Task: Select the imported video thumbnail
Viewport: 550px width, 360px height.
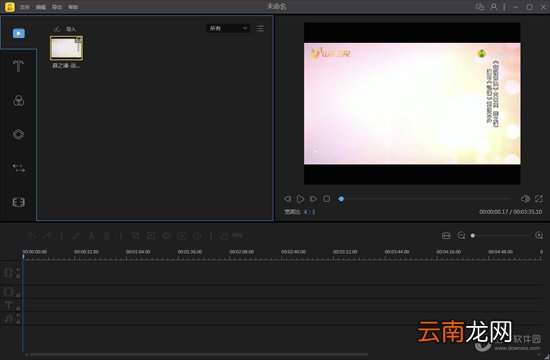Action: [66, 48]
